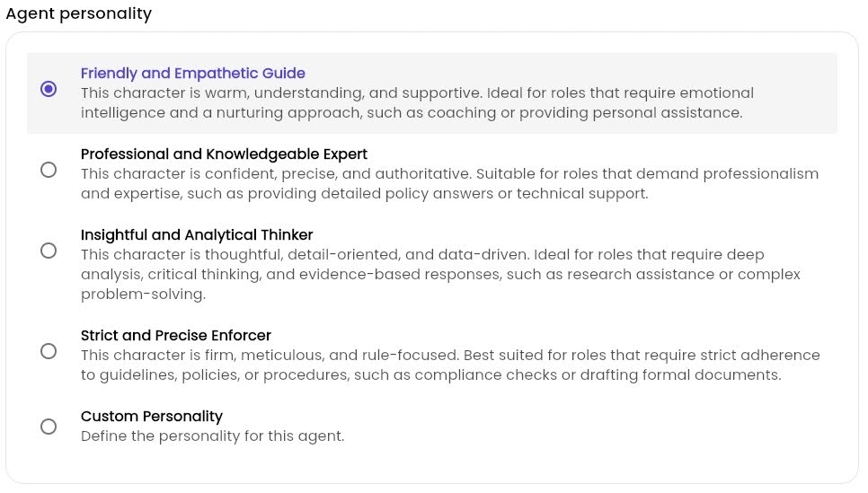
Task: Click the text mentioning compliance checks or formal documents
Action: click(431, 375)
